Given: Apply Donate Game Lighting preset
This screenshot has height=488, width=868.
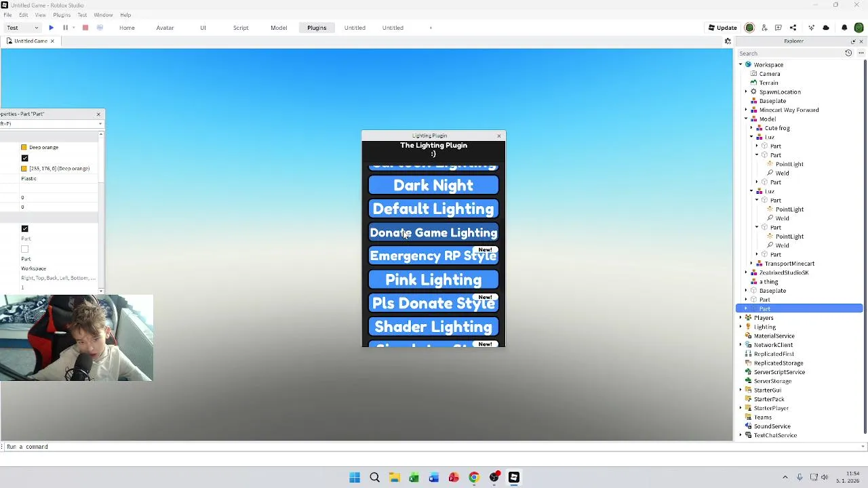Looking at the screenshot, I should (433, 232).
